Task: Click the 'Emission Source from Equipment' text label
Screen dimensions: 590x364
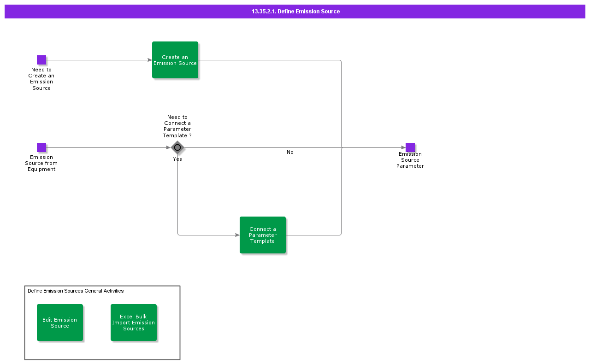Action: 41,163
